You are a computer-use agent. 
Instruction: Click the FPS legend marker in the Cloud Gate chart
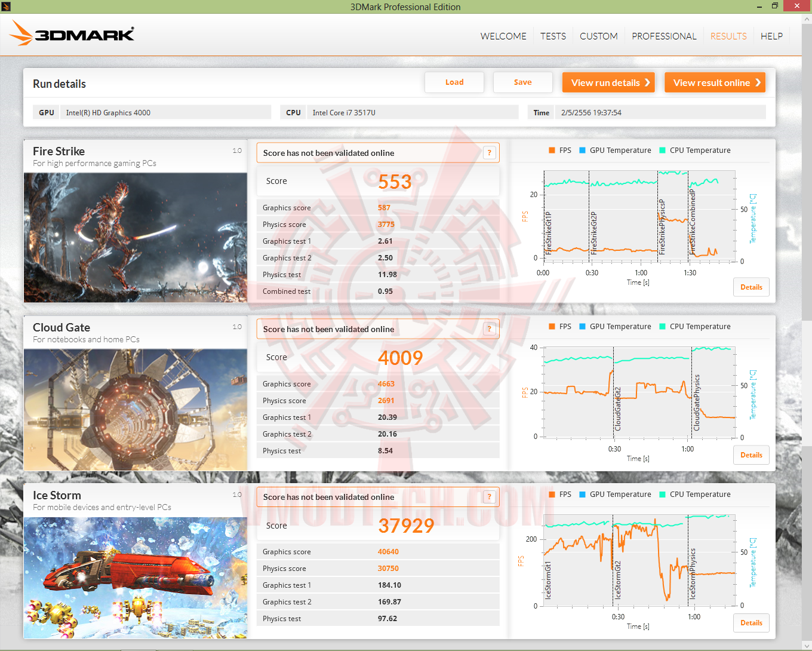point(552,327)
